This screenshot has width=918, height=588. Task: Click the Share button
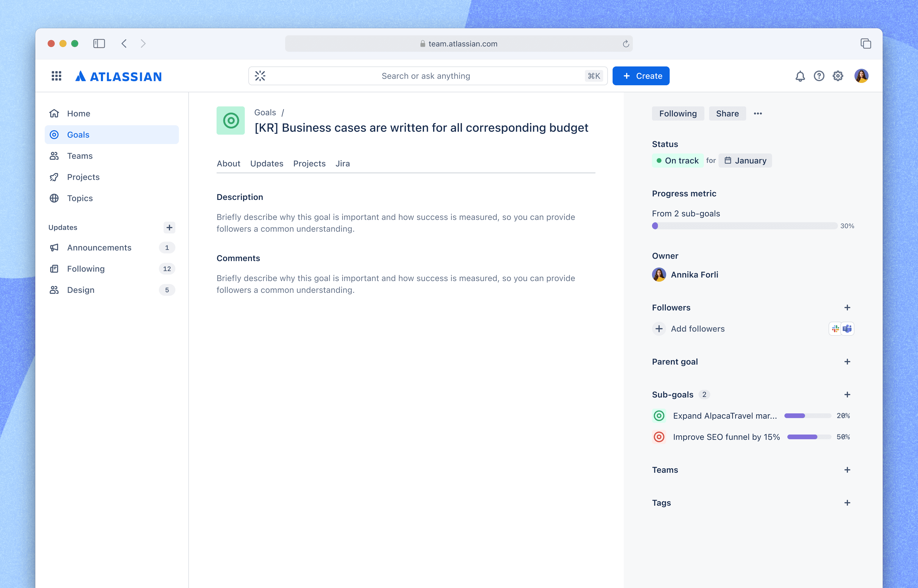[x=727, y=113]
